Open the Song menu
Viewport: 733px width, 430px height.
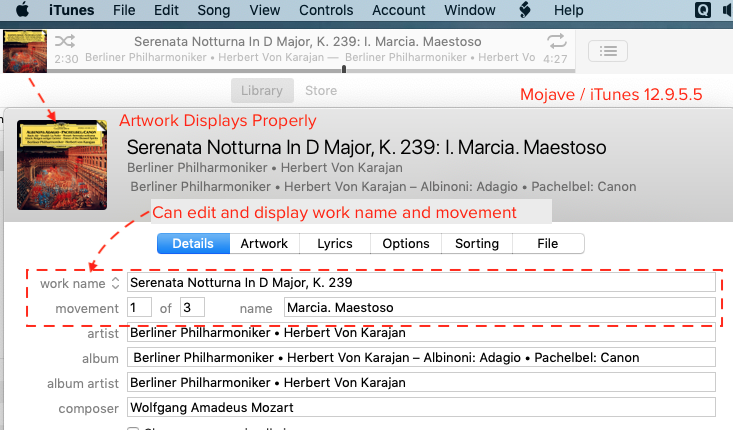click(214, 10)
